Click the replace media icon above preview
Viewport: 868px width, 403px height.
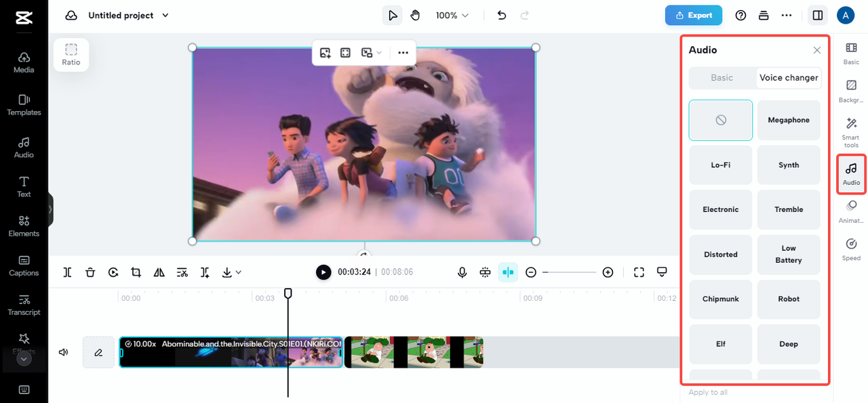point(325,52)
